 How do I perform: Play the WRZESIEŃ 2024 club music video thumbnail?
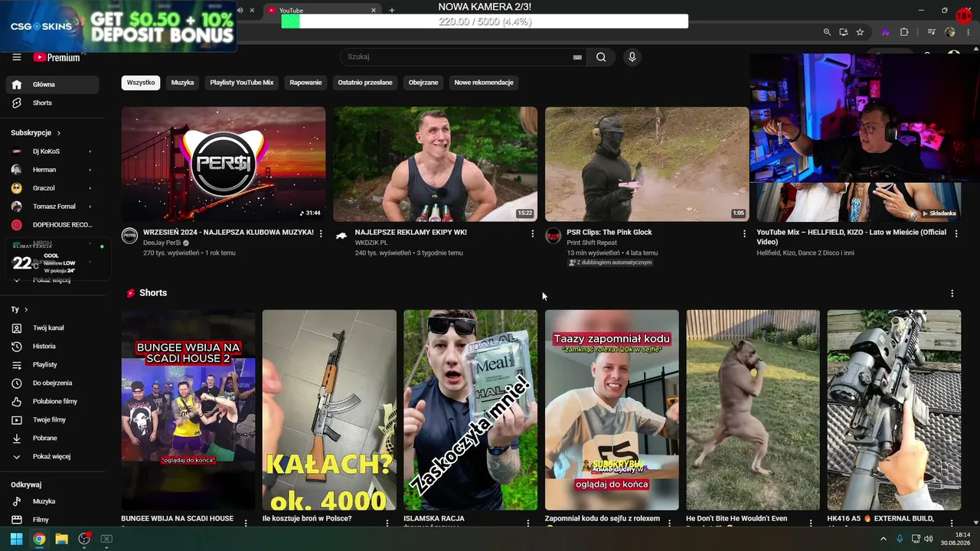[224, 164]
